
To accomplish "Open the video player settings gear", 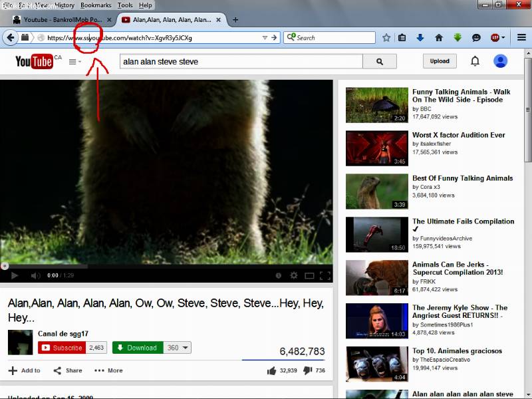I will point(294,275).
